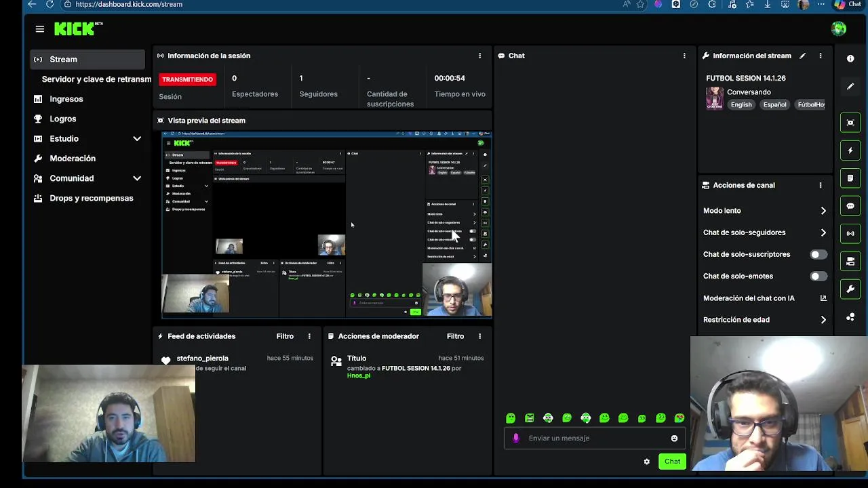Open Chat panel options menu
This screenshot has height=488, width=868.
[684, 56]
